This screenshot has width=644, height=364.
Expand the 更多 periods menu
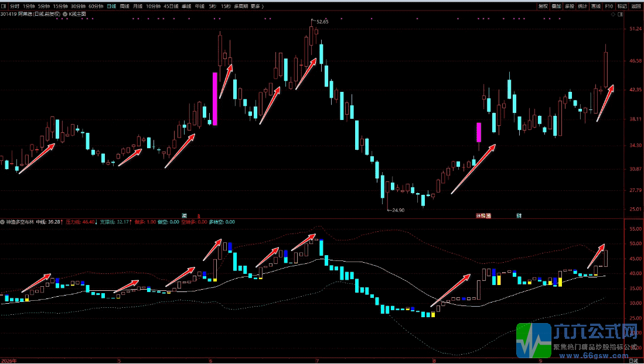pyautogui.click(x=257, y=6)
